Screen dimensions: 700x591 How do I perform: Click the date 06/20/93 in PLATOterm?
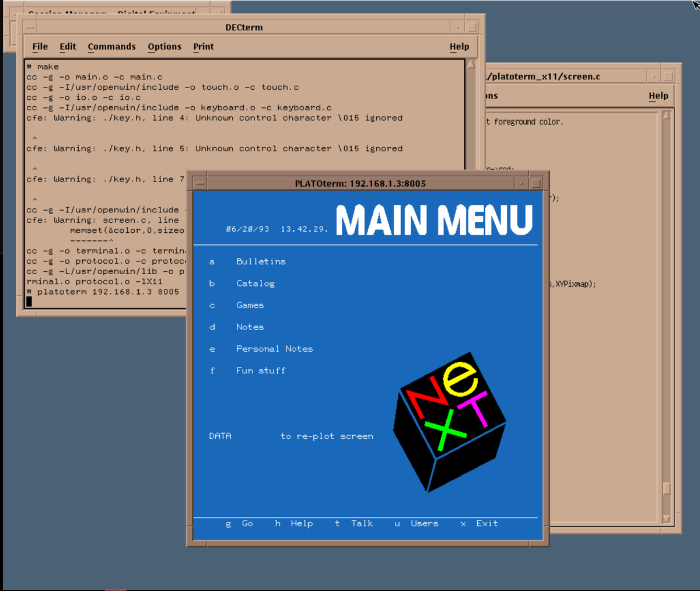click(x=247, y=229)
